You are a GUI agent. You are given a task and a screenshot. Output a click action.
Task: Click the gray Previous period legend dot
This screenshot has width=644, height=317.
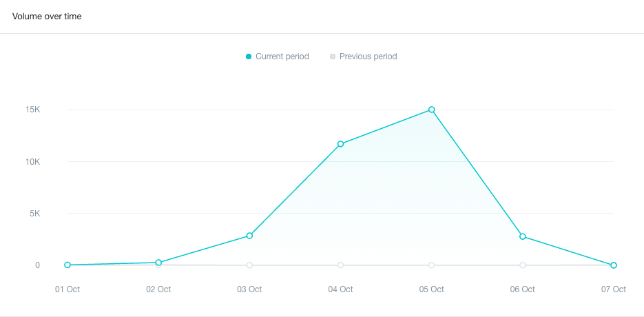click(333, 57)
